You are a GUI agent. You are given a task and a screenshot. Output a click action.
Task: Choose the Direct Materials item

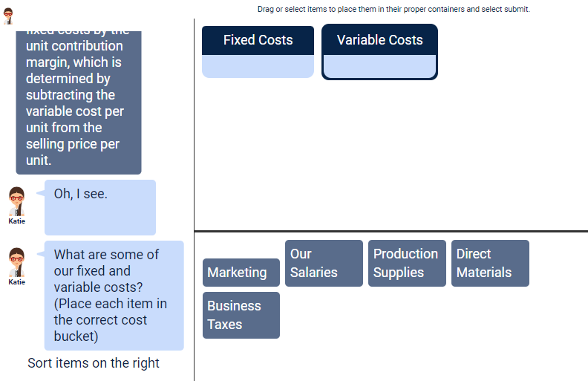click(x=490, y=263)
